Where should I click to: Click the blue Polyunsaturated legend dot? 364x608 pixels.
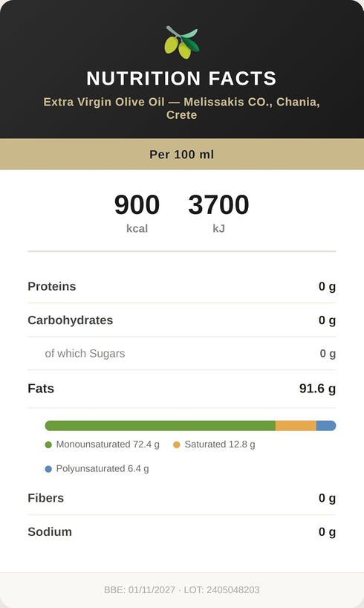[x=48, y=469]
